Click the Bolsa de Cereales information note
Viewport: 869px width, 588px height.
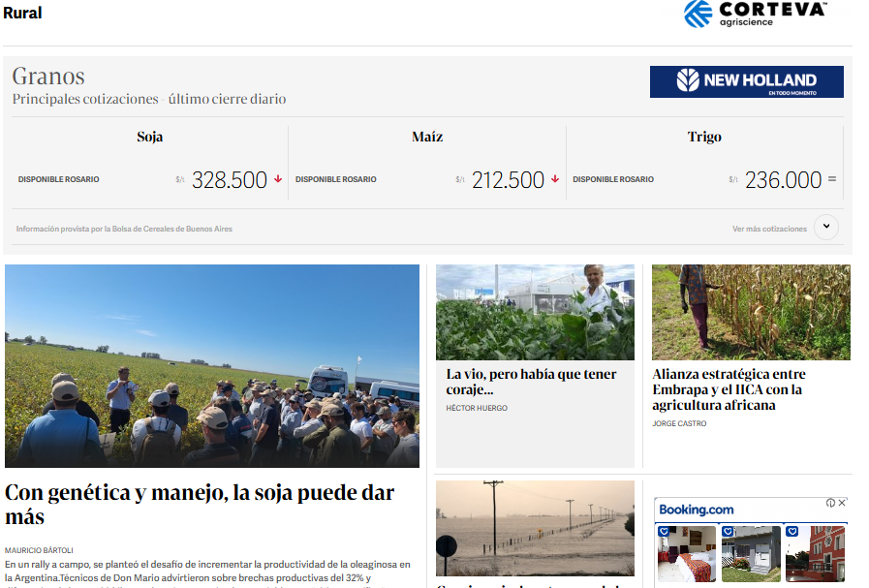(x=124, y=229)
